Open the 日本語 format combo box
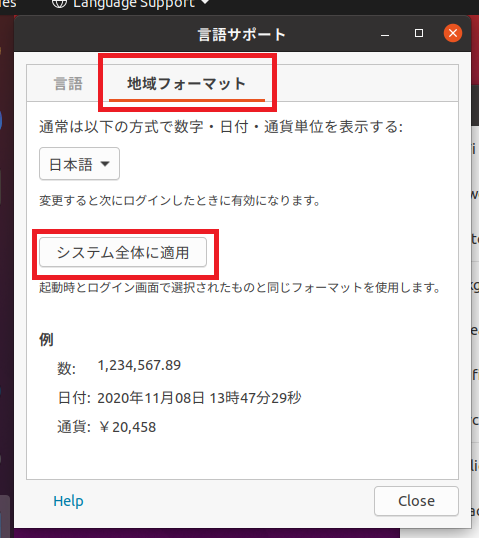Image resolution: width=479 pixels, height=538 pixels. tap(79, 164)
